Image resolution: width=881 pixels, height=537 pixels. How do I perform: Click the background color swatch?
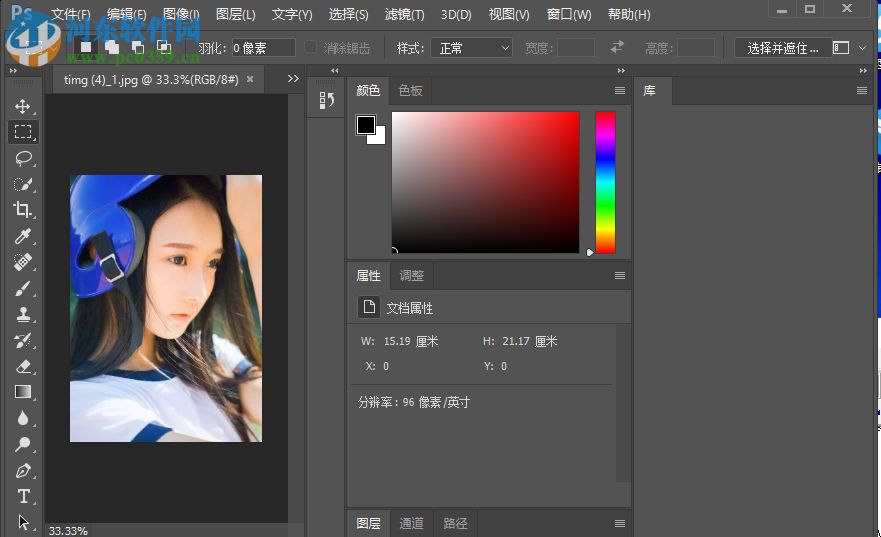coord(379,138)
